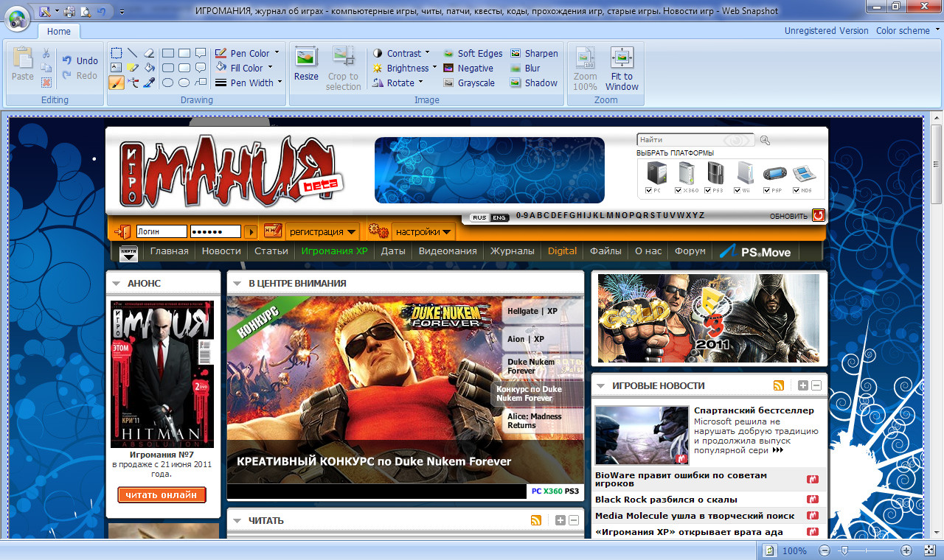944x560 pixels.
Task: Open the Форум menu item
Action: (690, 251)
